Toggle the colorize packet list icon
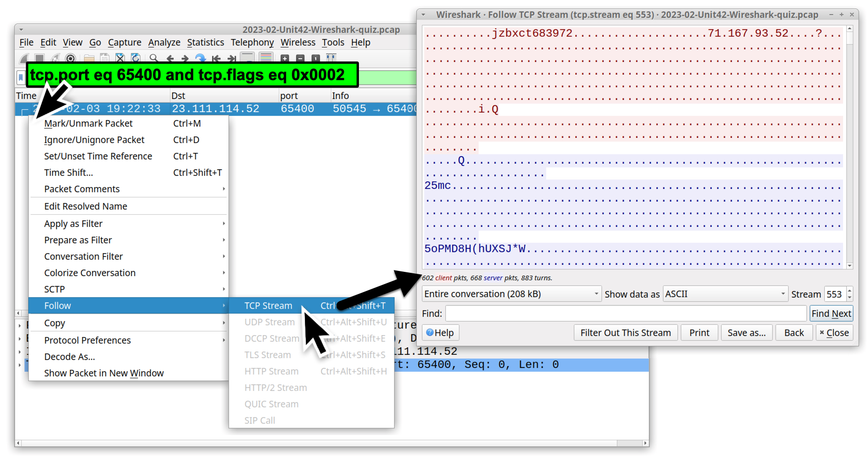 pyautogui.click(x=266, y=58)
